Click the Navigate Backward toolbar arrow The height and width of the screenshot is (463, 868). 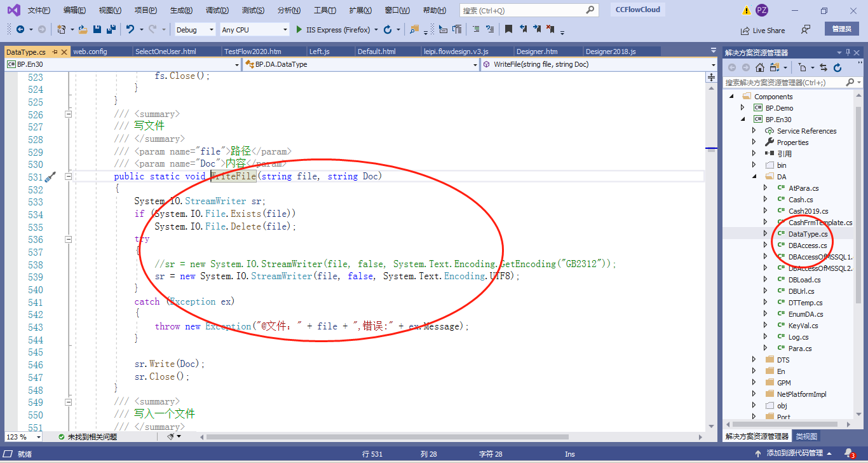point(20,30)
